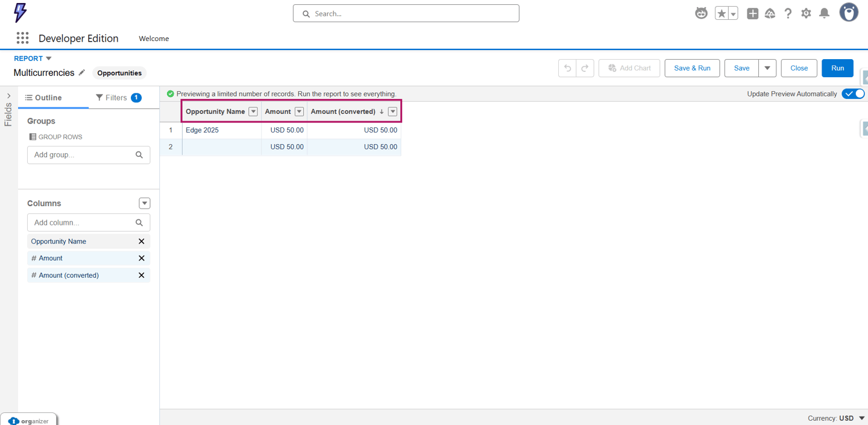Click the Multicurrencies report title
The height and width of the screenshot is (425, 868).
point(44,73)
